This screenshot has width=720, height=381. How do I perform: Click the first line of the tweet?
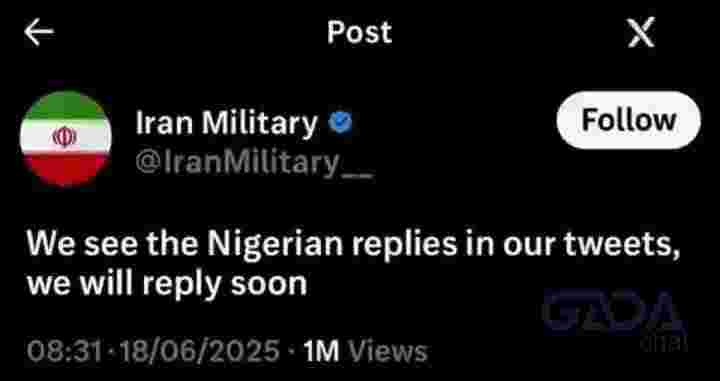[353, 244]
